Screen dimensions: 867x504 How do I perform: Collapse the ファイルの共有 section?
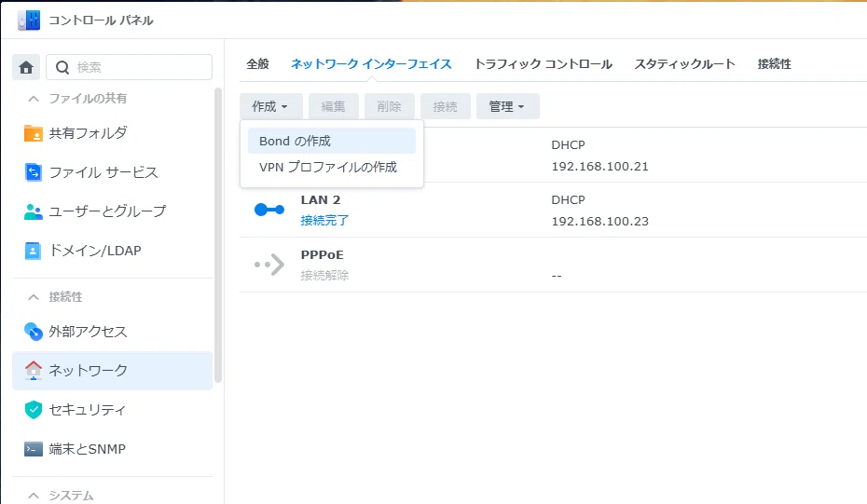coord(34,99)
